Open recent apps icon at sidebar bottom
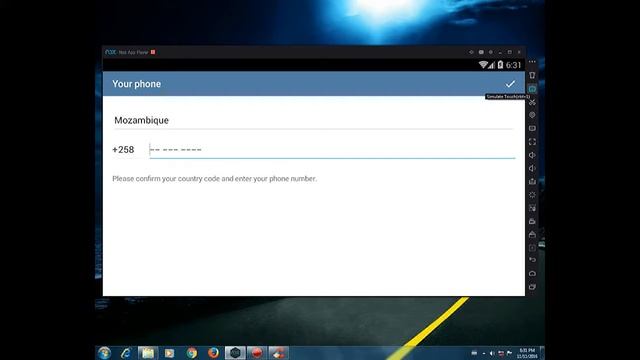640x360 pixels. pos(532,287)
